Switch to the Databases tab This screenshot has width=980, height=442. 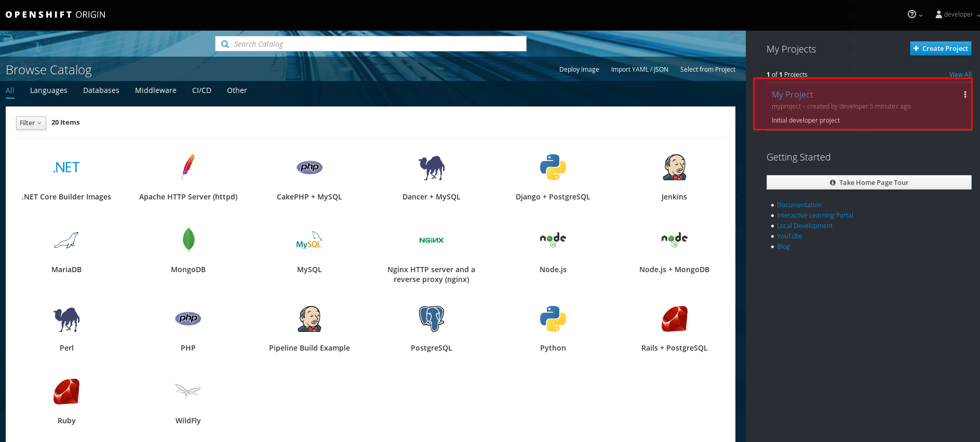101,90
